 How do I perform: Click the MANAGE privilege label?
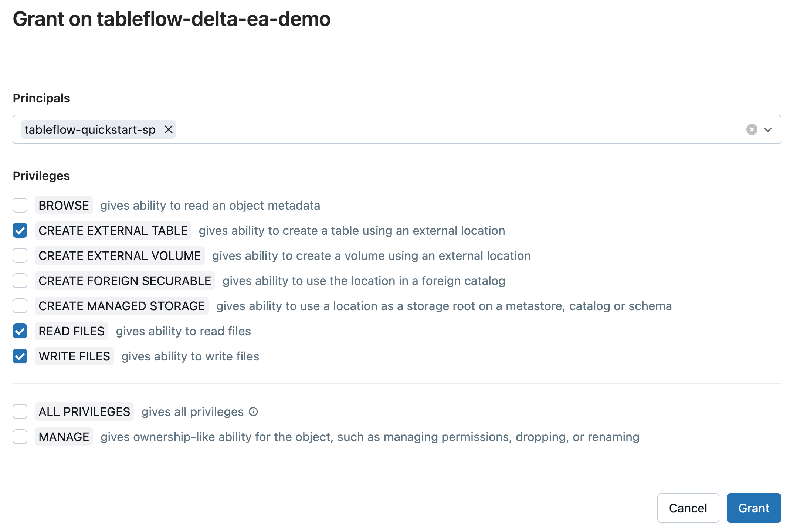(x=64, y=437)
